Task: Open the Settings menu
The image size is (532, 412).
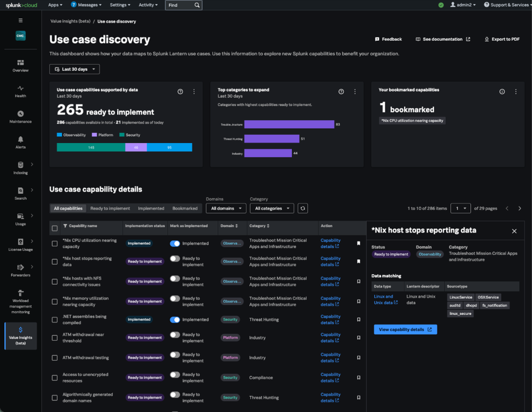Action: click(120, 5)
